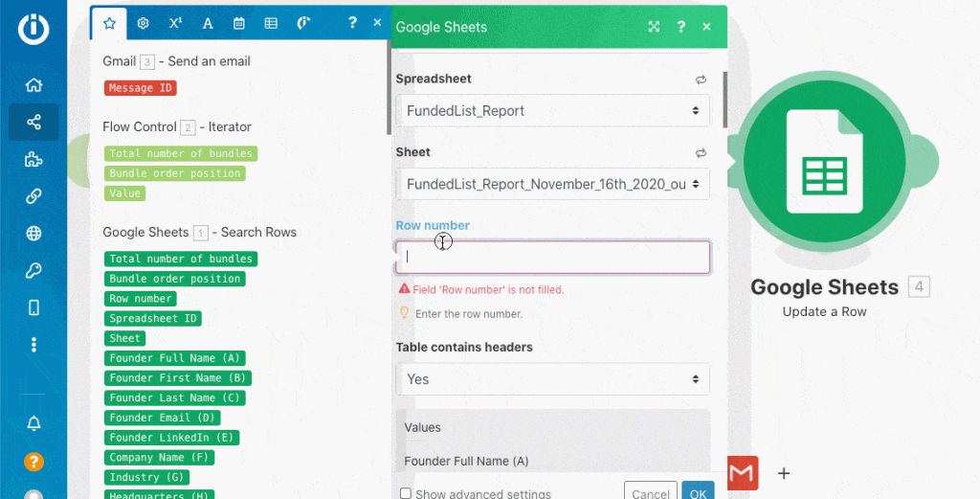Screen dimensions: 980x499
Task: Confirm with the OK button
Action: (698, 491)
